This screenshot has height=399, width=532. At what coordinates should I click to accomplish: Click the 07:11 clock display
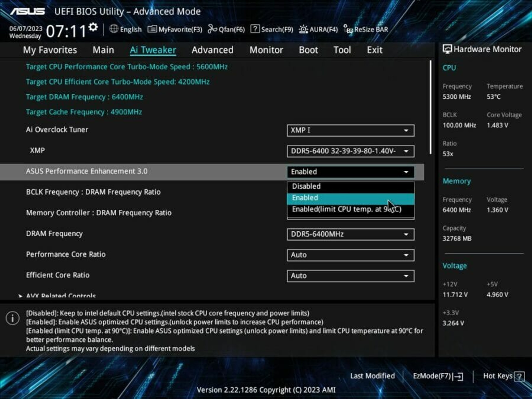66,31
